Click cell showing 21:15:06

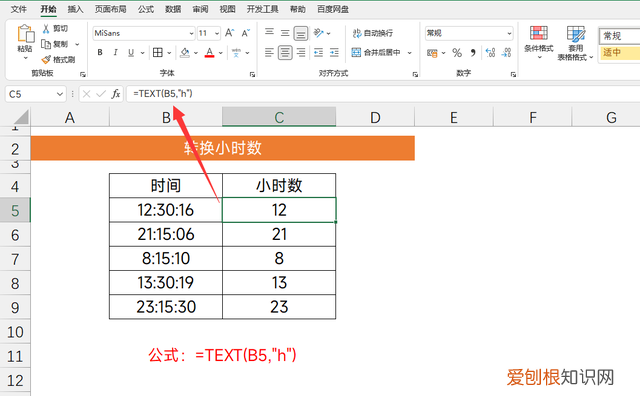pyautogui.click(x=166, y=234)
